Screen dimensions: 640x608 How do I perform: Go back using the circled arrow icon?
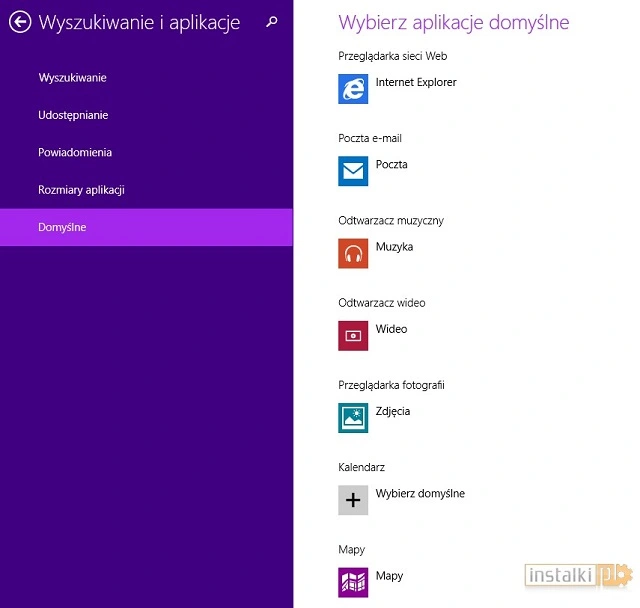[20, 22]
